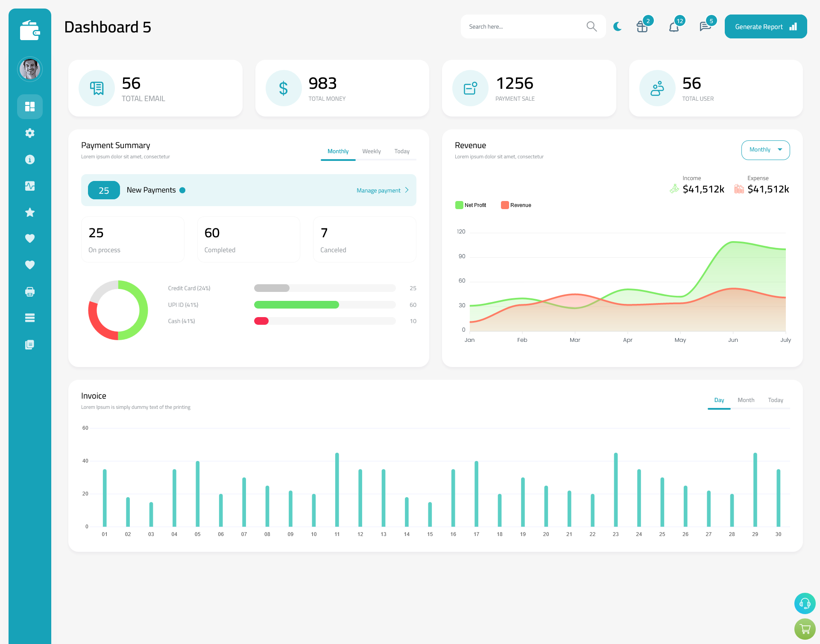
Task: Expand notifications bell with 12 alerts
Action: 674,26
